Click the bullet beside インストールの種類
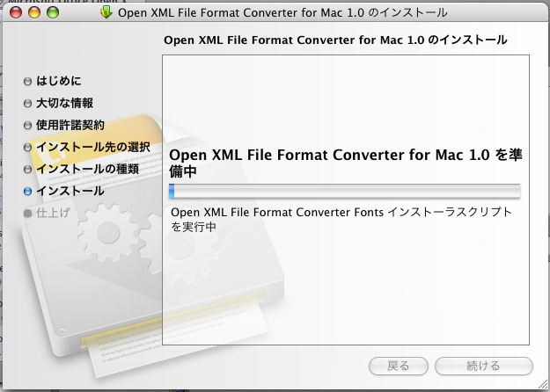This screenshot has width=550, height=392. pos(27,170)
